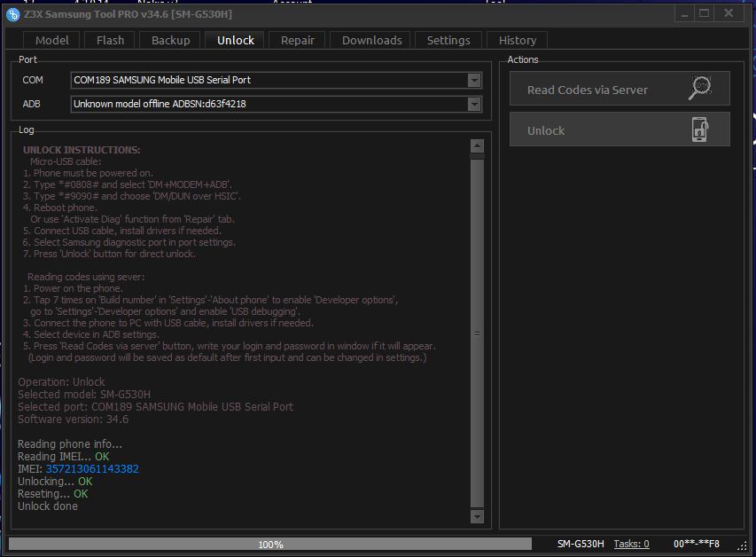This screenshot has width=756, height=557.
Task: Click 'Reading IMEI... OK' log line
Action: coord(64,457)
